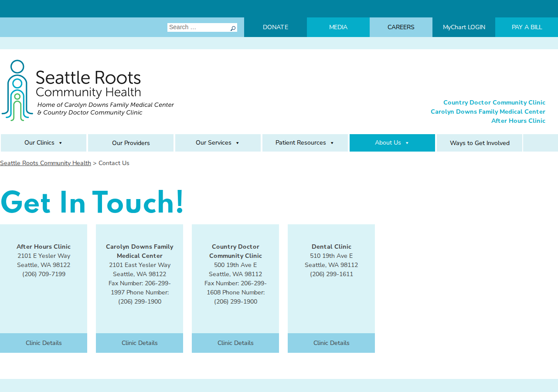This screenshot has height=392, width=558.
Task: Open Clinic Details for After Hours Clinic
Action: coord(44,343)
